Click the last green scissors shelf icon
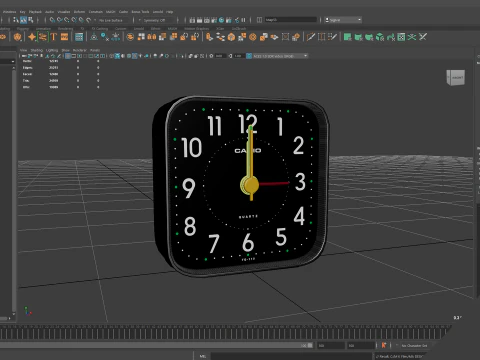 click(423, 37)
